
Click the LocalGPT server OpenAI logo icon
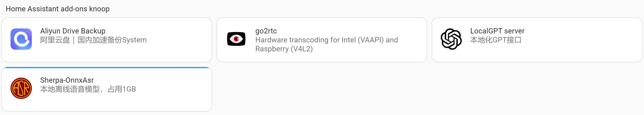tap(451, 39)
